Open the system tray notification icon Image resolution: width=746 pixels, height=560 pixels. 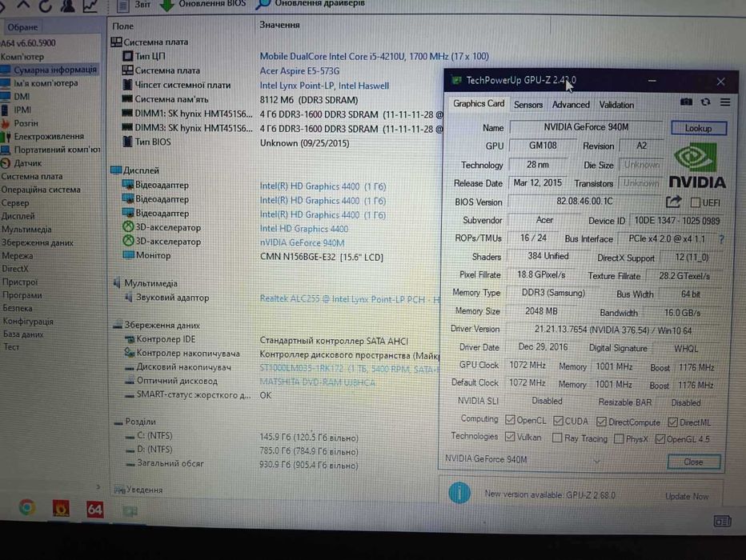[x=722, y=522]
